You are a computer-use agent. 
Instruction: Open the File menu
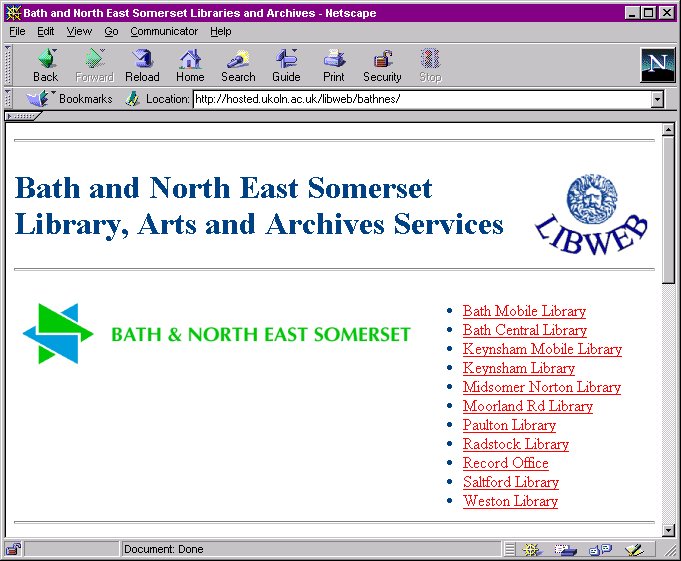[x=17, y=31]
